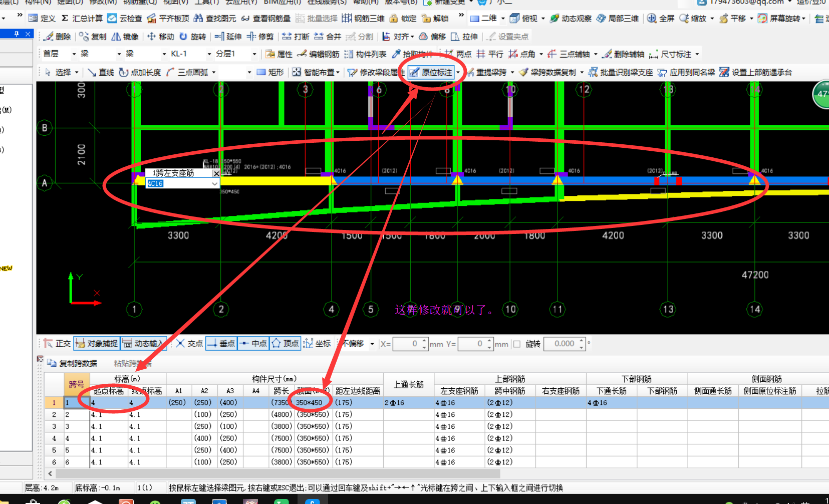Viewport: 829px width, 504px height.
Task: Toggle 动态输入 dynamic input
Action: [x=143, y=343]
